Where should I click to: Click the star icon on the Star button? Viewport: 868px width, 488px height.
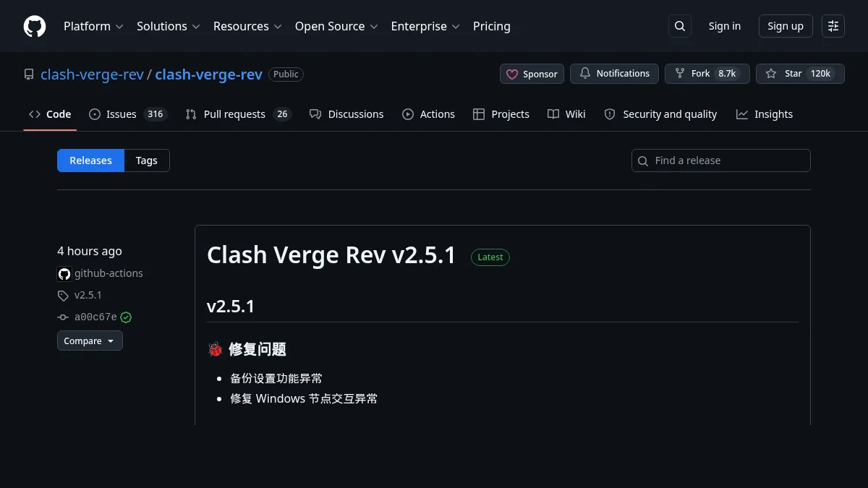771,74
